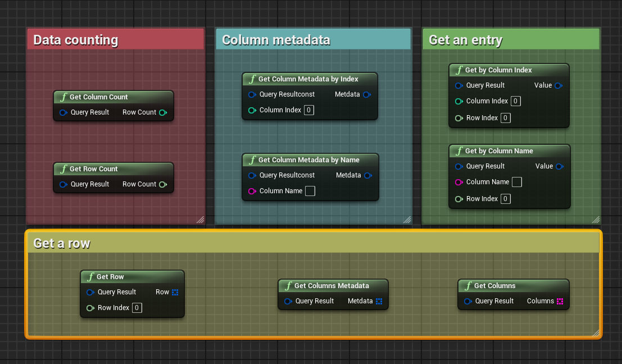
Task: Click Query Result pin on Get by Column Index
Action: pos(458,85)
